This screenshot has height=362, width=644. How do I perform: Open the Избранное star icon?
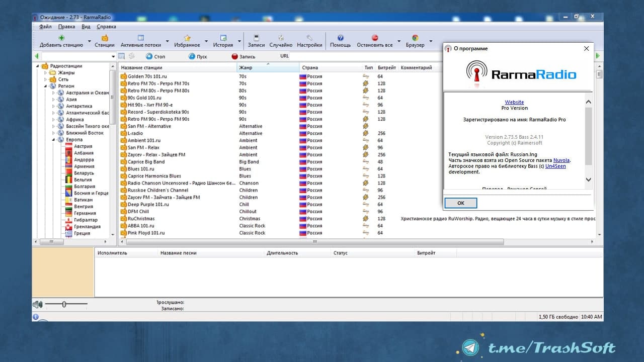coord(187,38)
